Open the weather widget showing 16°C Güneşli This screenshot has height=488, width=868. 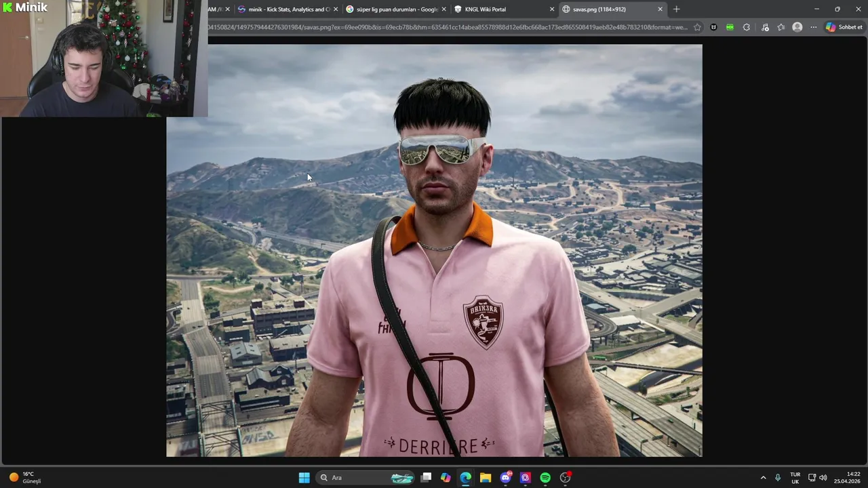(x=24, y=478)
